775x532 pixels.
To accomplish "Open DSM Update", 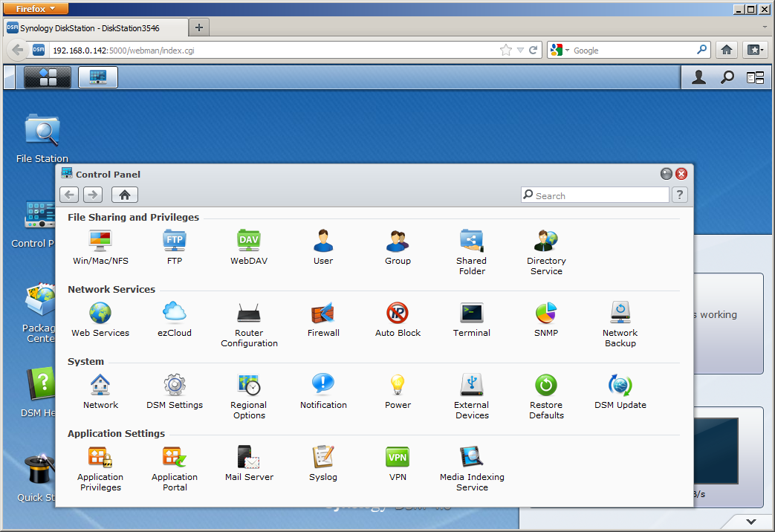I will (620, 392).
